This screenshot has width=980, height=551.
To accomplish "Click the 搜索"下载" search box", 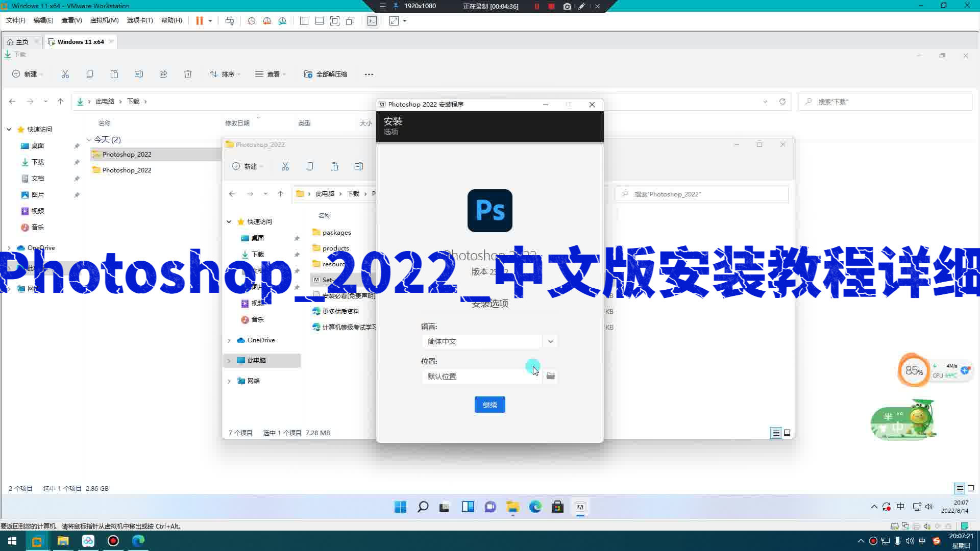I will (x=885, y=102).
